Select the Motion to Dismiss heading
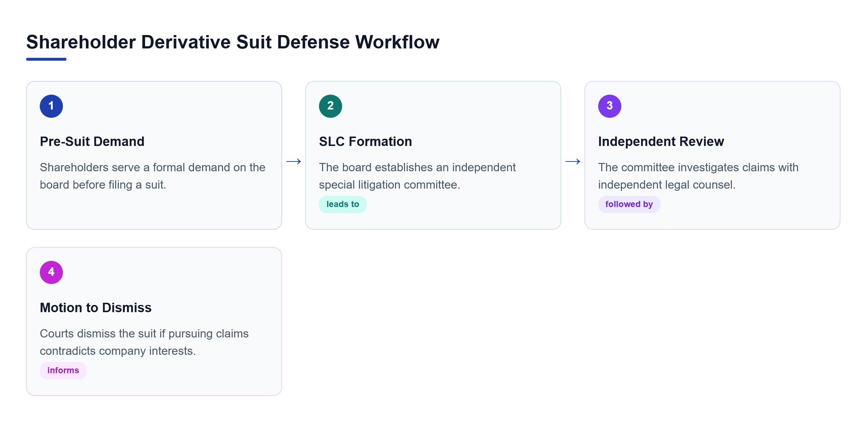 (96, 308)
